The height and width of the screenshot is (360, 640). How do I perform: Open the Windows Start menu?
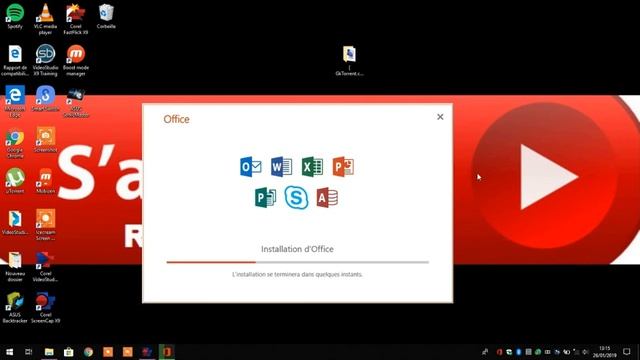(x=9, y=352)
